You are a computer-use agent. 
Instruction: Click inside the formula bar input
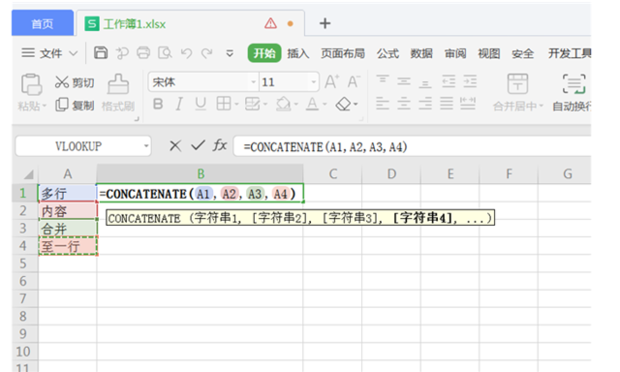412,147
